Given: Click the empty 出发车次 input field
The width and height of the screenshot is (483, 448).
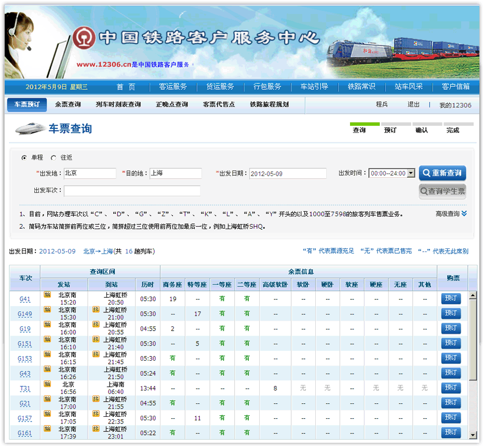Looking at the screenshot, I should [x=132, y=191].
